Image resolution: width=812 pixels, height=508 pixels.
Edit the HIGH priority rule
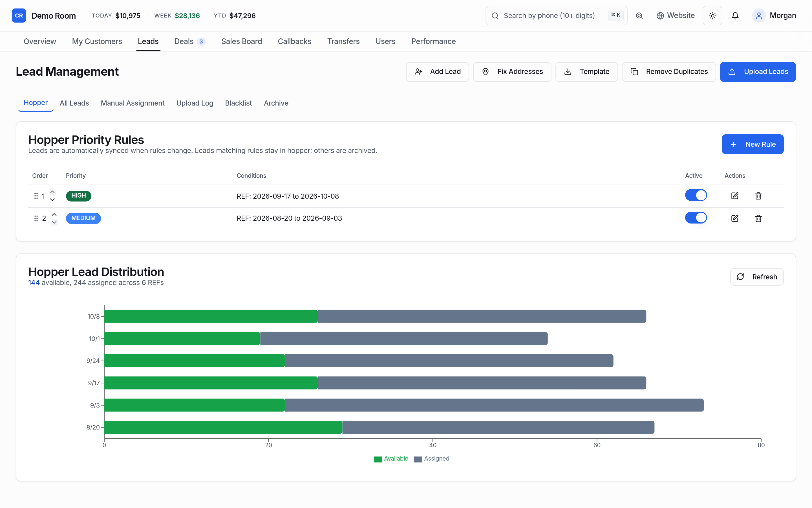(x=734, y=196)
